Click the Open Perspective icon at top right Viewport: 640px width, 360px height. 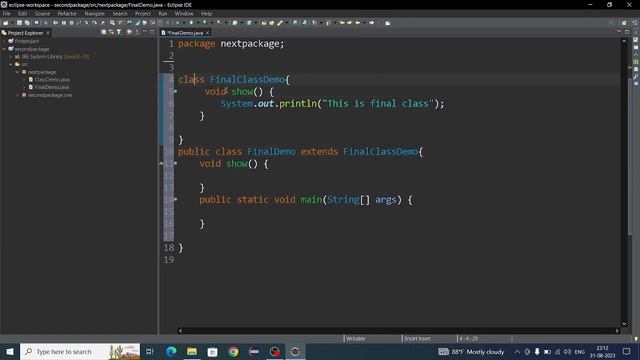click(x=624, y=23)
